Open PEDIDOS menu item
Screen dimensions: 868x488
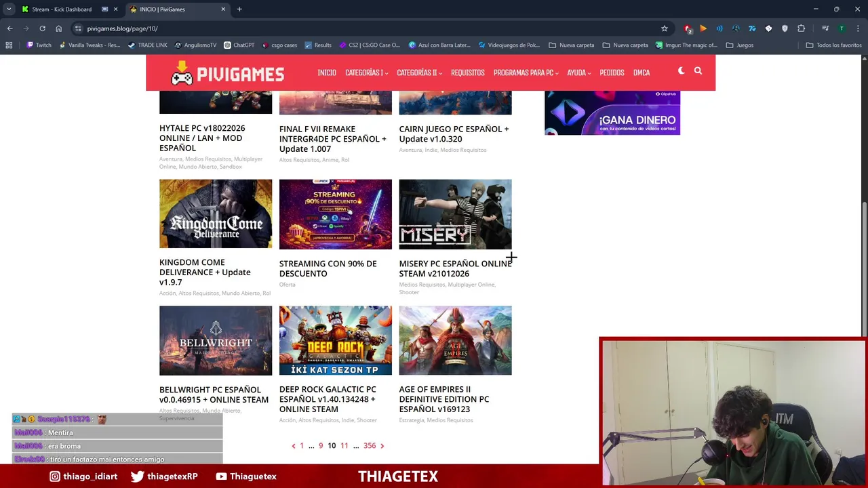point(612,73)
